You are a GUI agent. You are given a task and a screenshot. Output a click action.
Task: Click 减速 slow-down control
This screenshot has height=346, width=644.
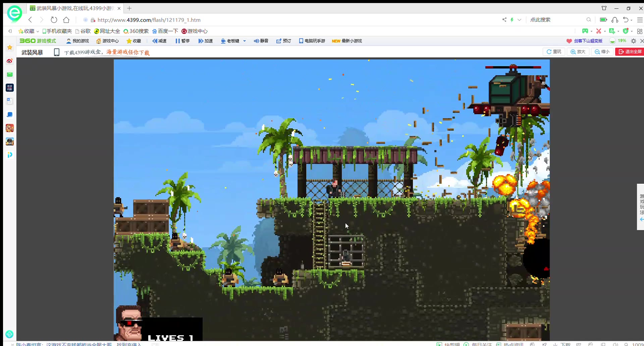click(159, 41)
